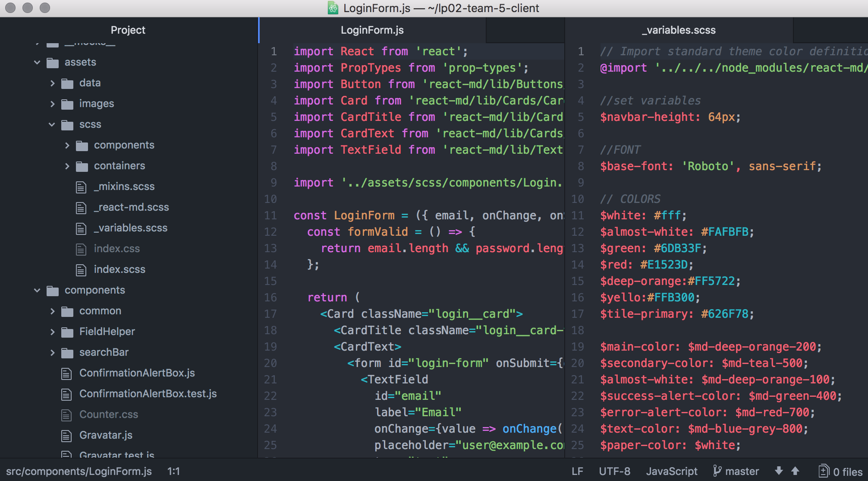The height and width of the screenshot is (481, 868).
Task: Click the git push up arrow
Action: 795,471
